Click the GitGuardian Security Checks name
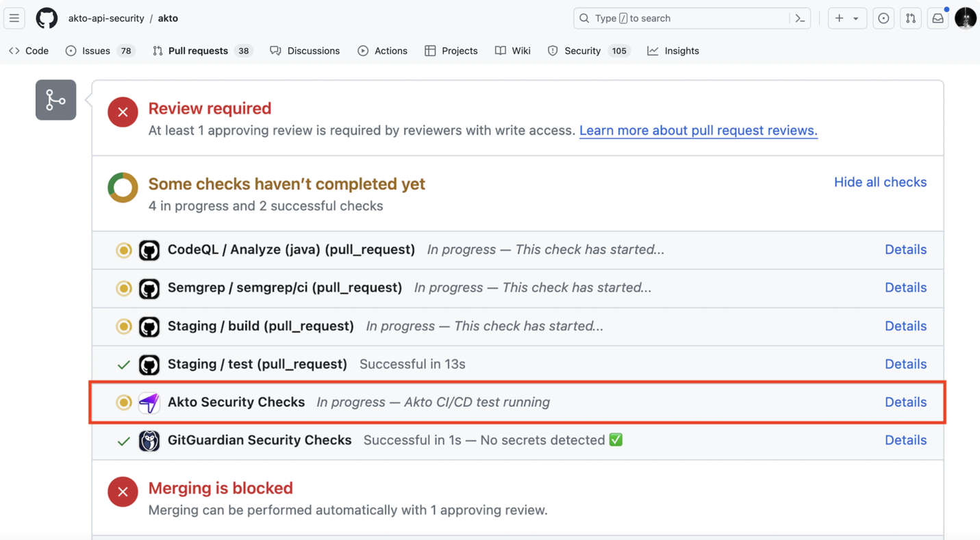 click(260, 440)
